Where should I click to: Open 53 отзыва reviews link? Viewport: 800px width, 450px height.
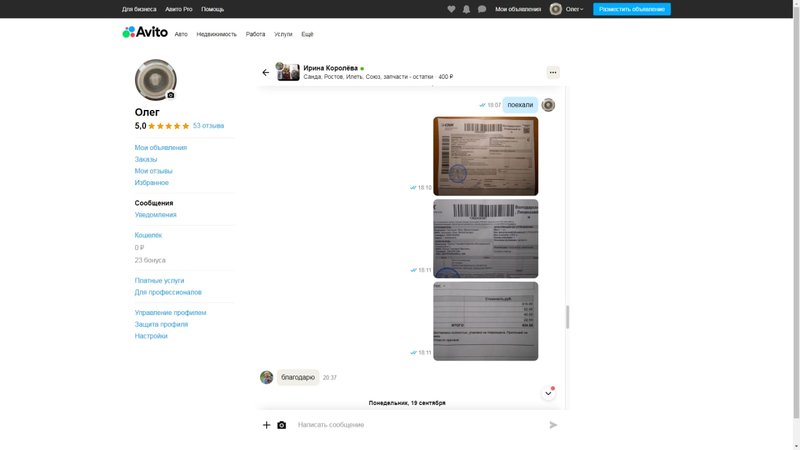tap(208, 126)
